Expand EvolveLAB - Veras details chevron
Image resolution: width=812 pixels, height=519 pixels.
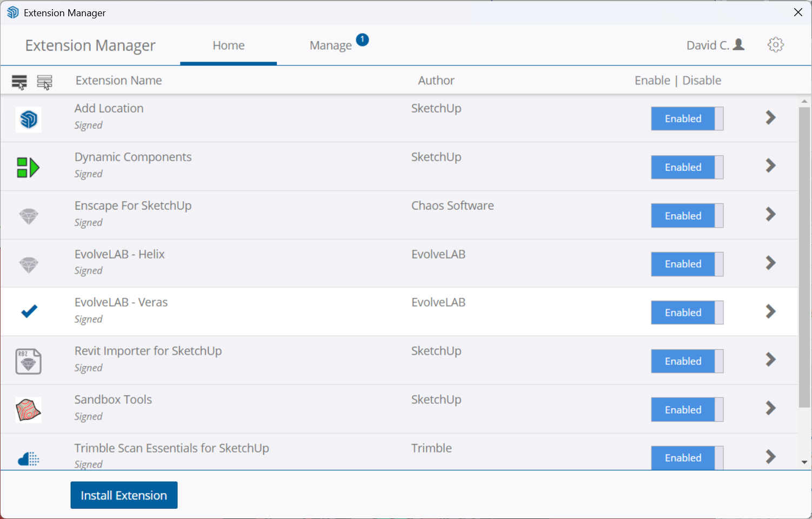tap(771, 311)
